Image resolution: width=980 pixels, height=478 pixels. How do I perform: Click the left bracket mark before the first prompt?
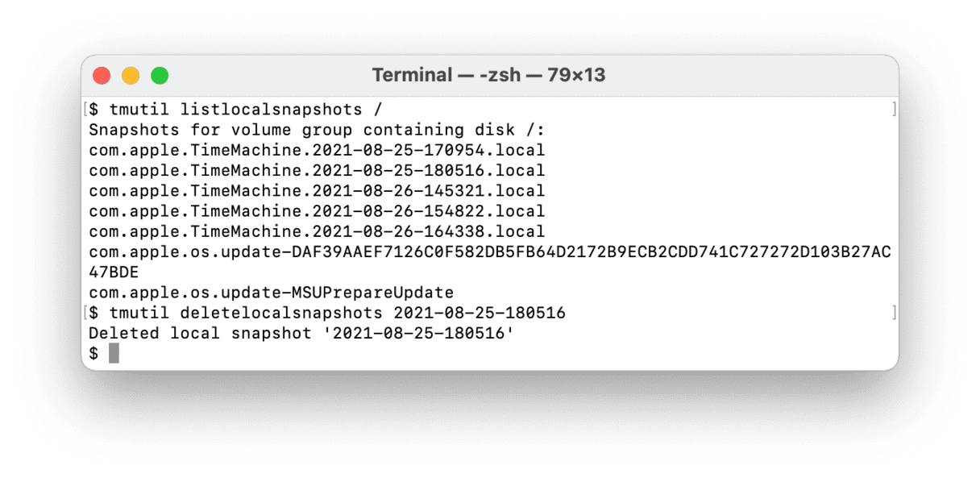(85, 110)
